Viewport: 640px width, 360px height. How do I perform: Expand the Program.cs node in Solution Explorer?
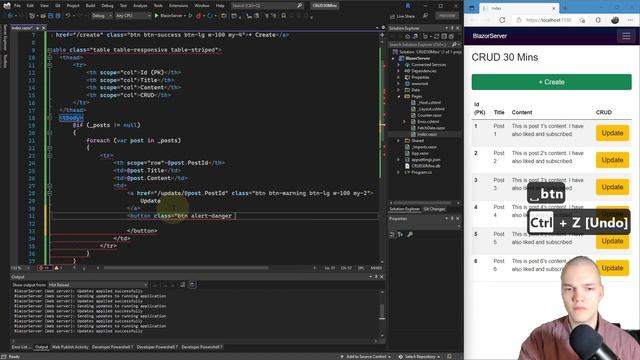pyautogui.click(x=399, y=172)
